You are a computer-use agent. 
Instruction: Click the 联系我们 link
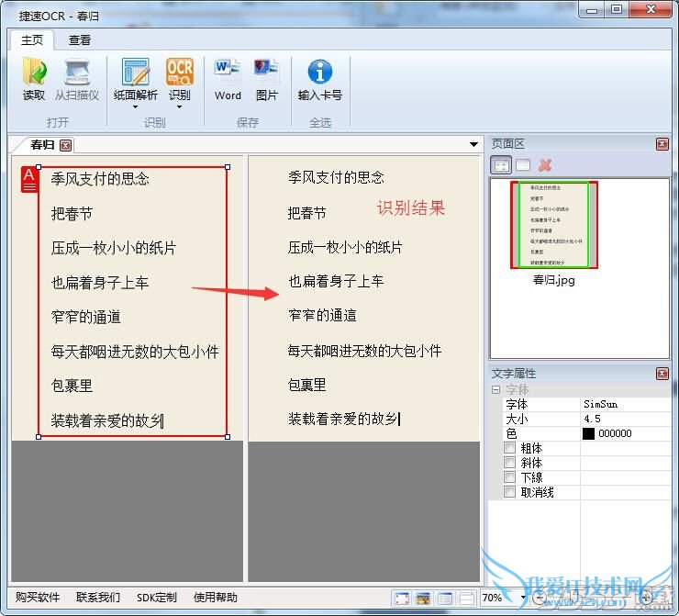pyautogui.click(x=98, y=598)
